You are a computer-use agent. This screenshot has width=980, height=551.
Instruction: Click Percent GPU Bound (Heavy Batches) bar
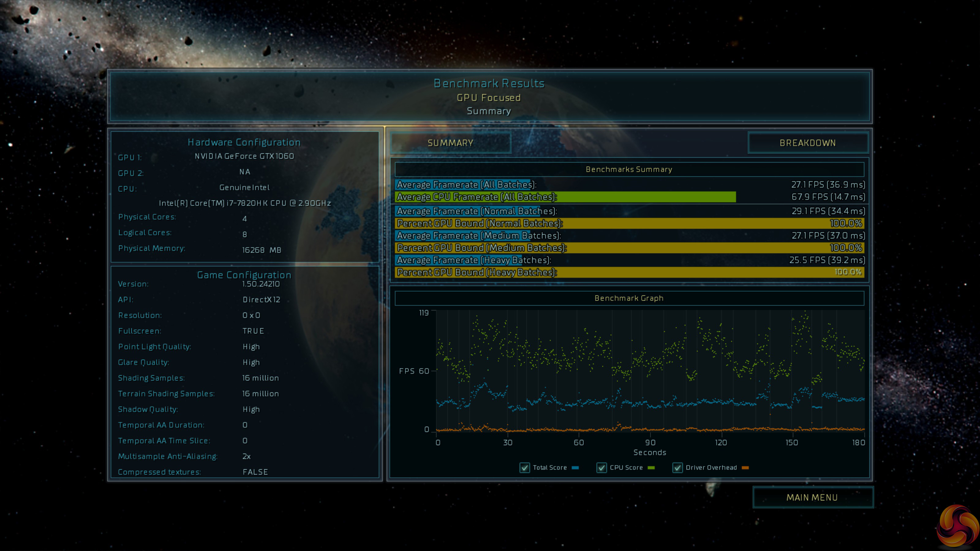pos(629,272)
